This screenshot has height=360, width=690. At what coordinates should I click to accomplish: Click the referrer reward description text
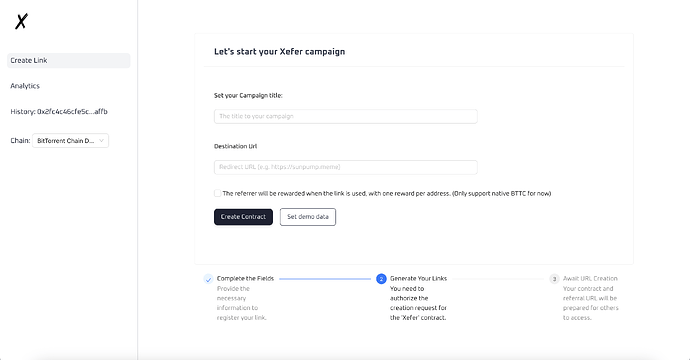[387, 193]
